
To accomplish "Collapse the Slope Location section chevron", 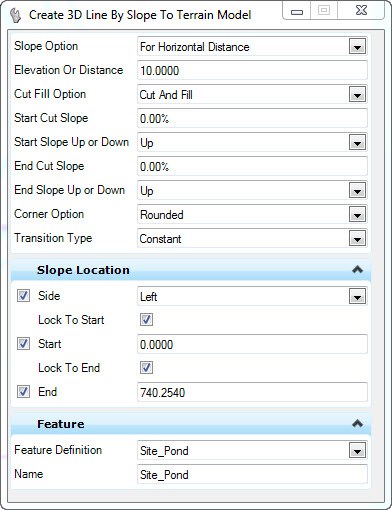I will [x=357, y=269].
